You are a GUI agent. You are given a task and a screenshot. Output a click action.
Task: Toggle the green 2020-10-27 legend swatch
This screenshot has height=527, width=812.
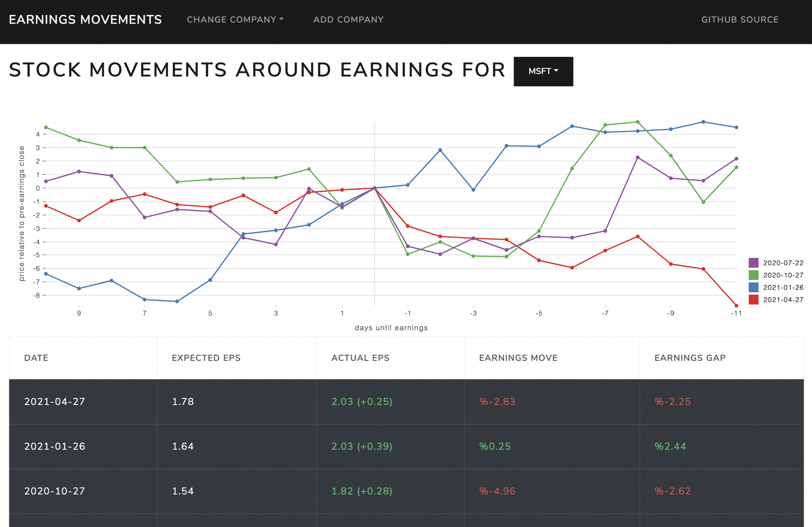click(x=753, y=275)
